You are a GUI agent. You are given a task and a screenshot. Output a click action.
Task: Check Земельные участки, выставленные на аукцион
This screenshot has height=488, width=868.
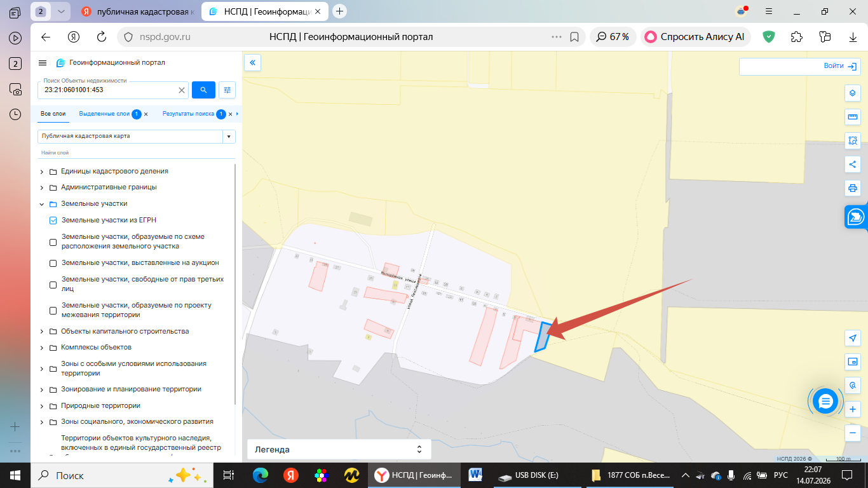coord(53,263)
